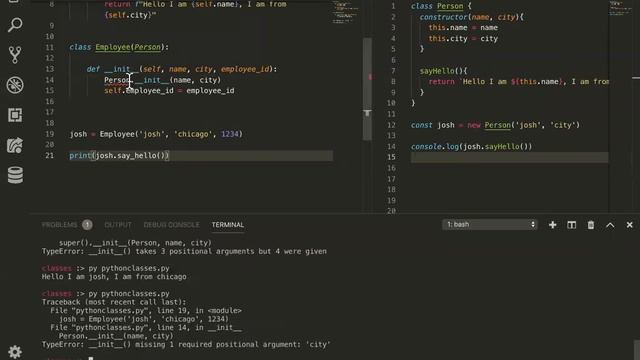Click terminal output 'Hello I am josh, I am from chicago'
This screenshot has height=360, width=640.
point(114,277)
